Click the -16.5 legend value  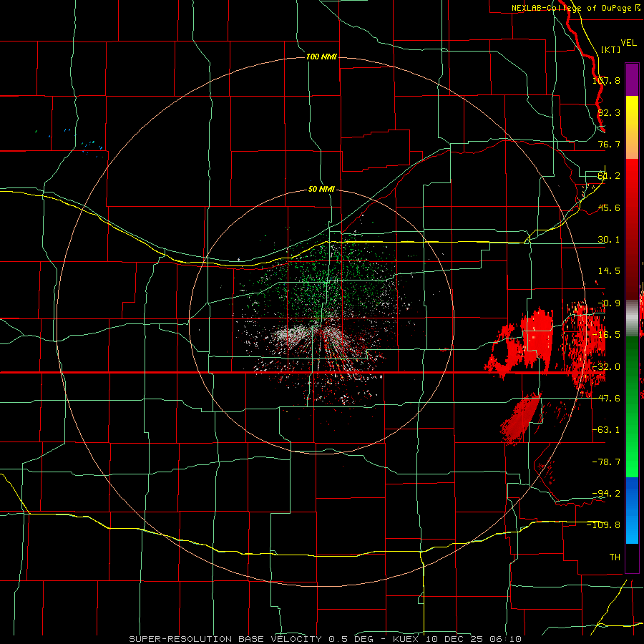tap(606, 335)
